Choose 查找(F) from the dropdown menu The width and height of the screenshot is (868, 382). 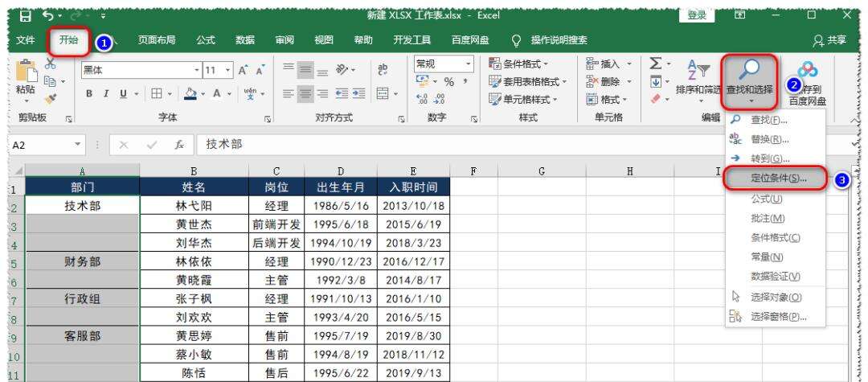coord(776,120)
